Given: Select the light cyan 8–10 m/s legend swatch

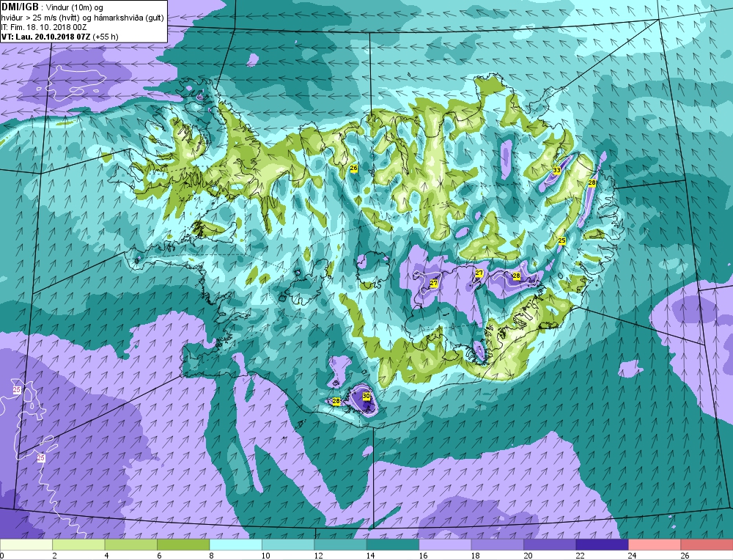Looking at the screenshot, I should point(235,545).
